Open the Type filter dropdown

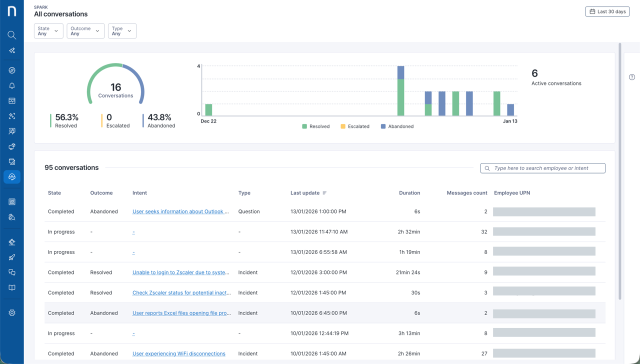tap(122, 31)
